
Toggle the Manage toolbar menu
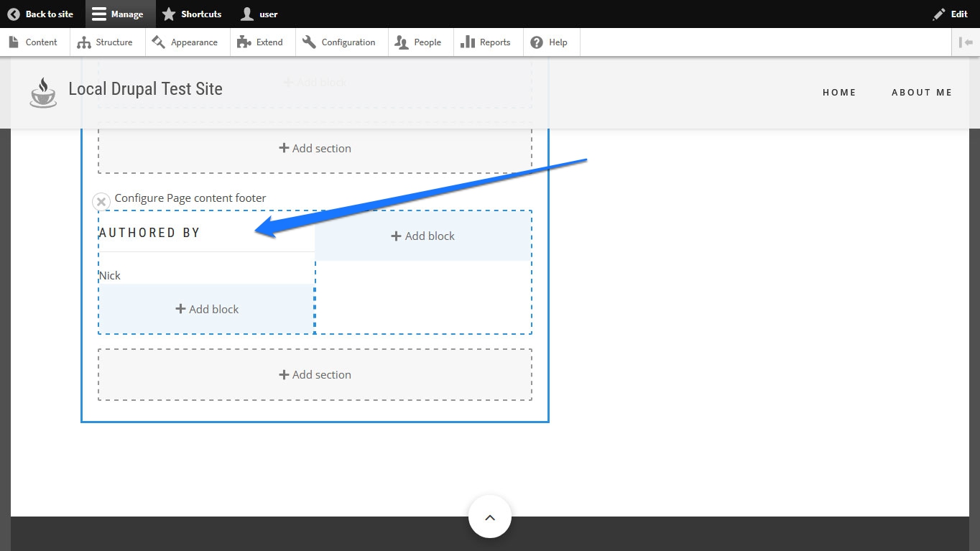point(119,14)
